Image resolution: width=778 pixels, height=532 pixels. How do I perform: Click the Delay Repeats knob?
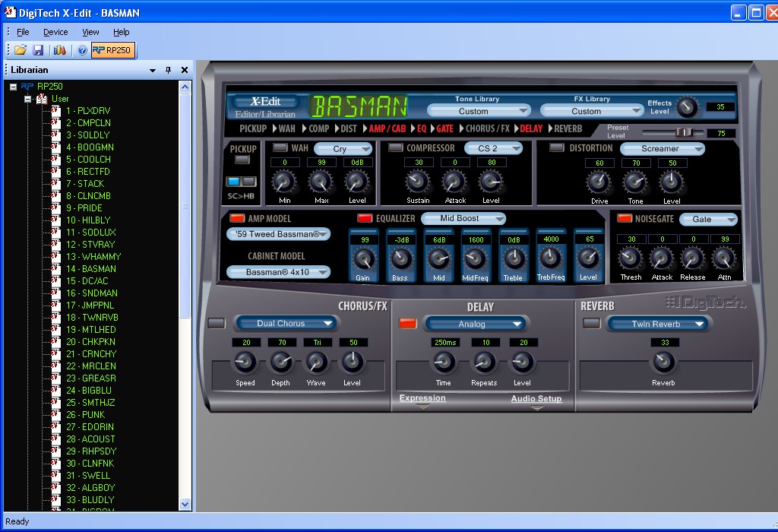(484, 363)
